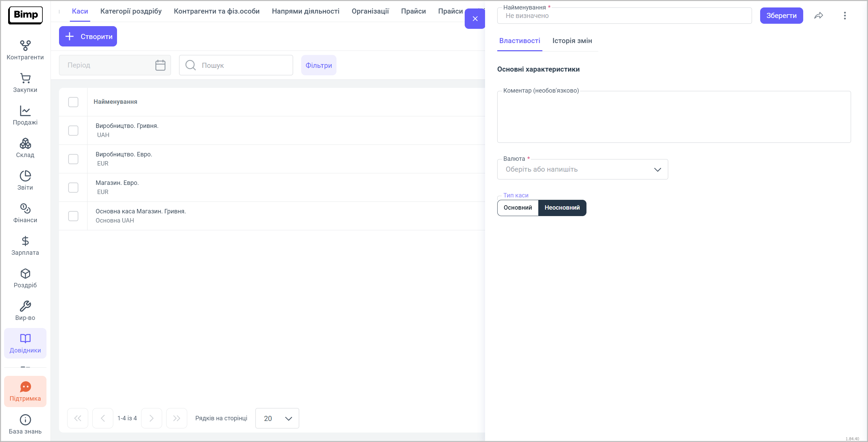868x442 pixels.
Task: Open the Фільтри filter panel
Action: pos(319,65)
